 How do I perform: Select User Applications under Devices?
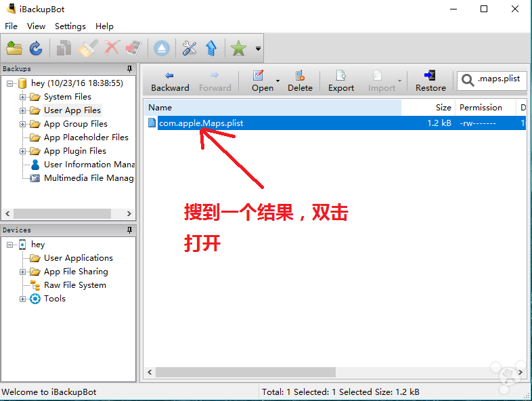tap(79, 258)
